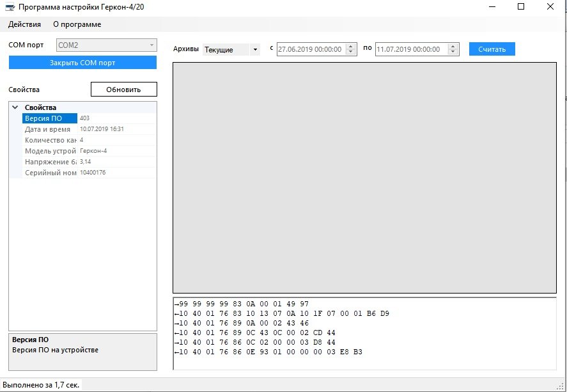The image size is (567, 392).
Task: Click the log line ending CD 44
Action: (x=255, y=333)
